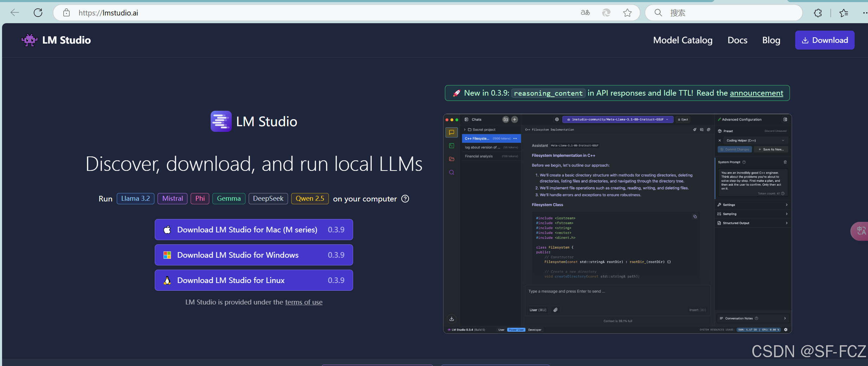Click the translate page icon in address bar
The width and height of the screenshot is (868, 366).
tap(585, 13)
